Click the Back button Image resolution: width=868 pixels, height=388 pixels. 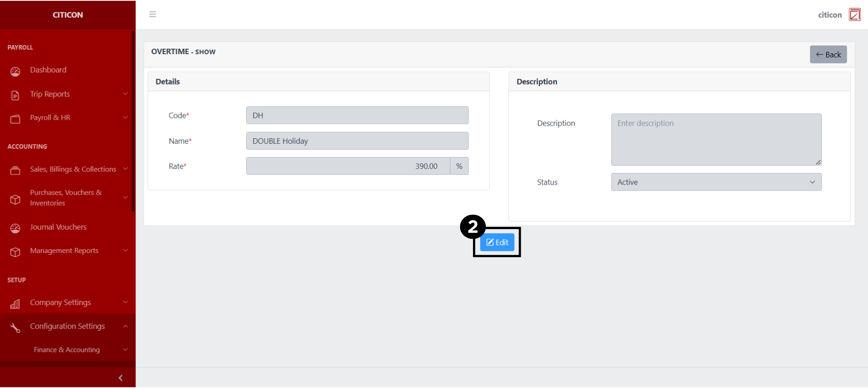tap(828, 55)
